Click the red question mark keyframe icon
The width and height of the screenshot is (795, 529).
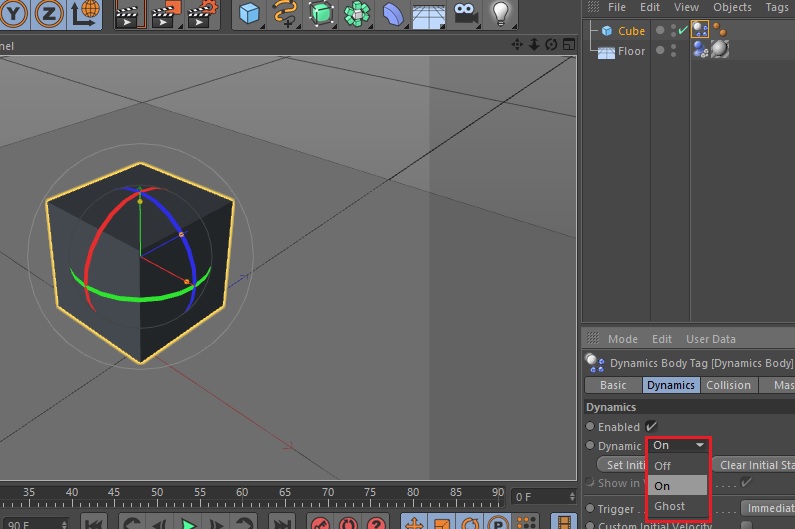376,523
